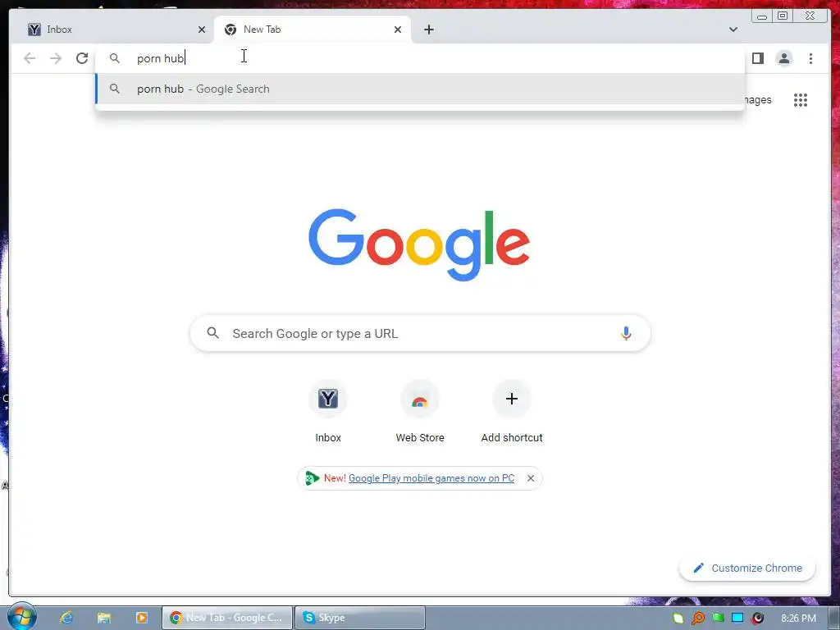Open the Windows Start button
Screen dimensions: 840x630
click(x=22, y=617)
